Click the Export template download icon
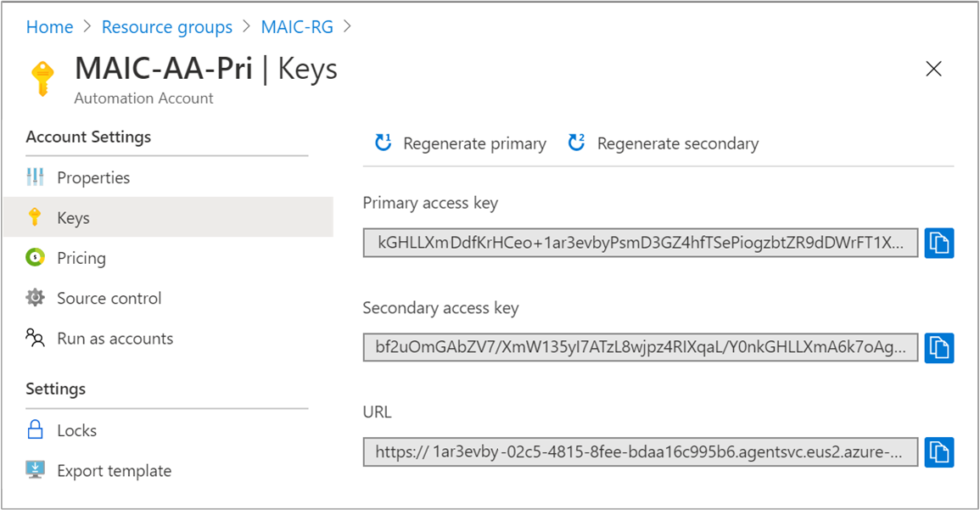Screen dimensions: 980x510 tap(35, 470)
